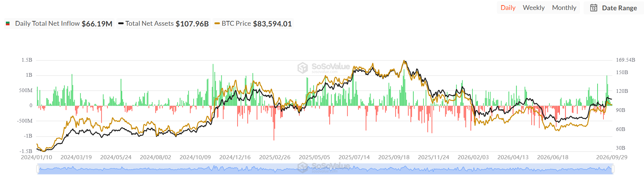
Task: Click the -1.5B left axis label
Action: pos(26,151)
